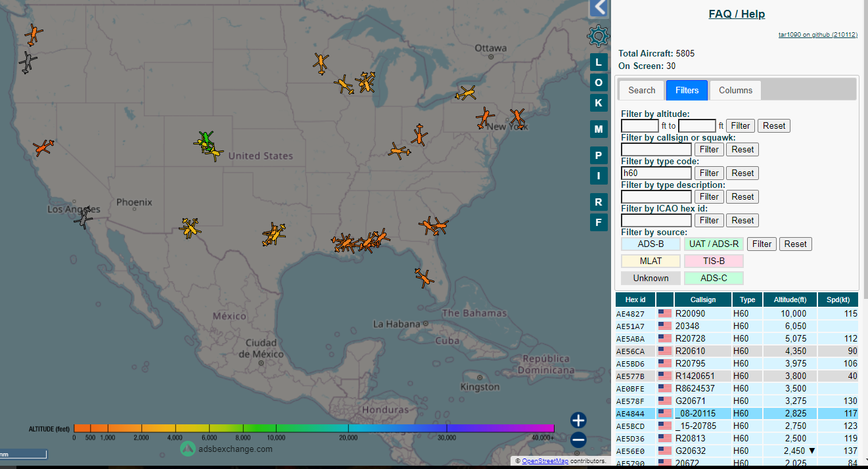This screenshot has height=469, width=868.
Task: Select the US flag in the AE56CA row
Action: (665, 351)
